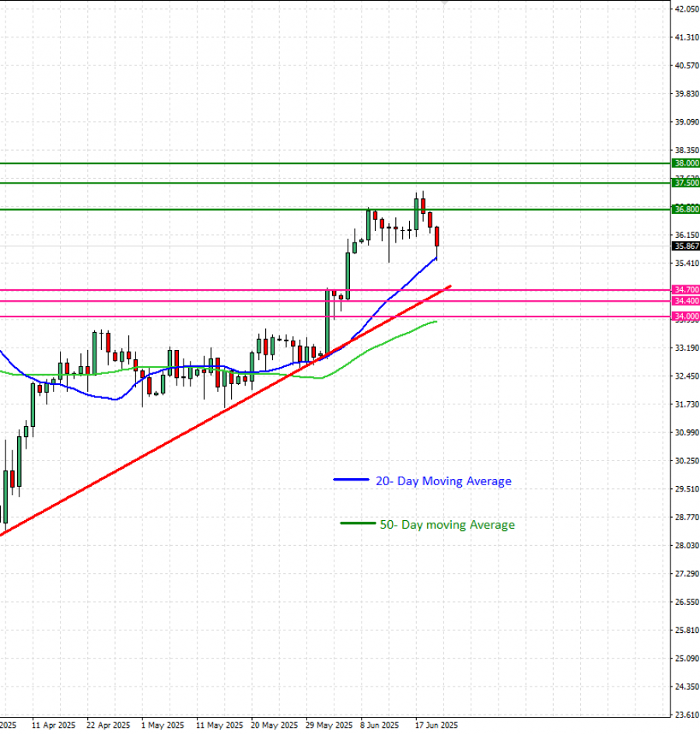The width and height of the screenshot is (700, 734).
Task: Click the green 37.500 resistance price tag
Action: (686, 183)
